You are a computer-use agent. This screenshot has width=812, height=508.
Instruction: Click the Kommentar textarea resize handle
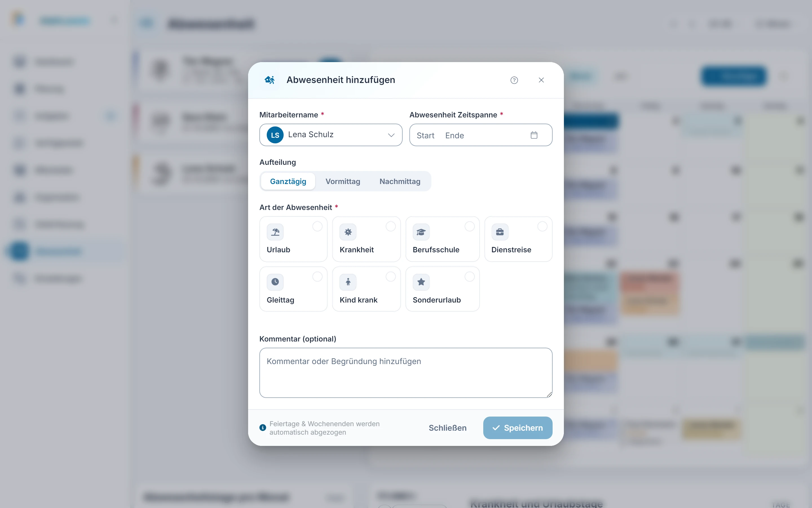click(x=549, y=395)
